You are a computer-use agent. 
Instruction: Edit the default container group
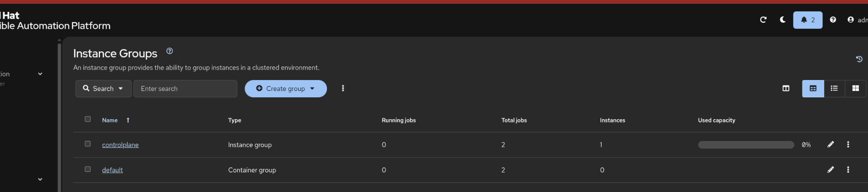coord(831,170)
